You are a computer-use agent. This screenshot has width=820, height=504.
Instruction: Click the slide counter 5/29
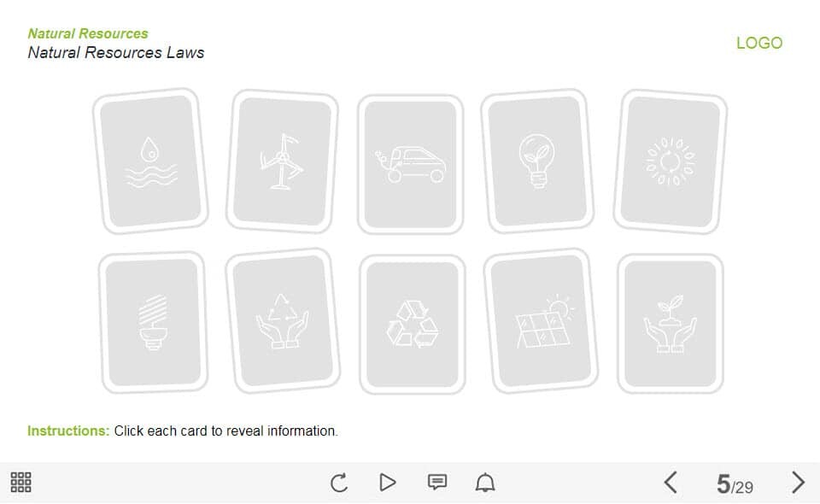(x=735, y=484)
